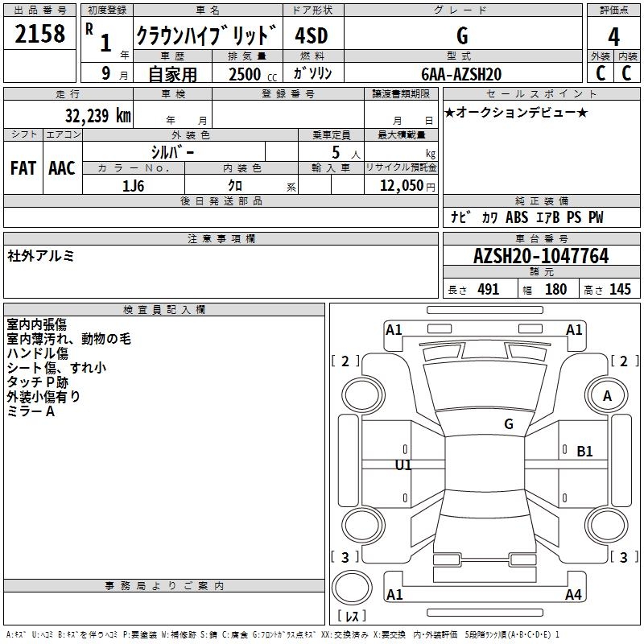Click the [レス] spare tire label
Viewport: 644px width, 644px height.
click(x=352, y=615)
